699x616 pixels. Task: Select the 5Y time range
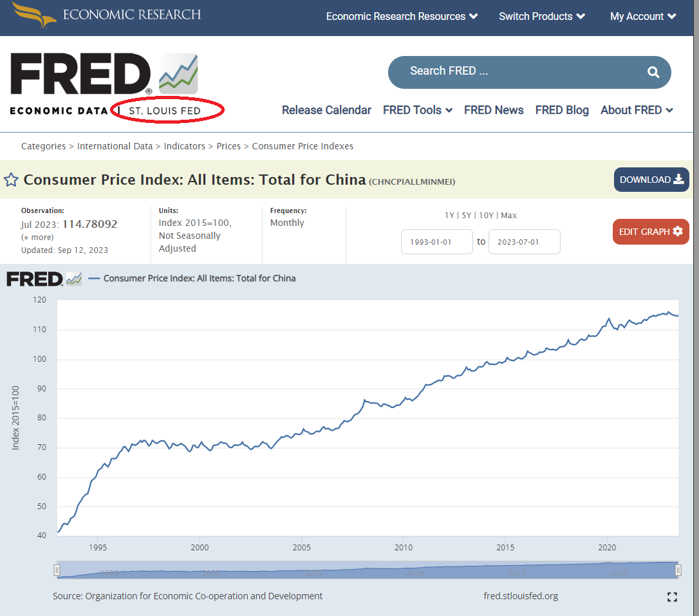click(x=467, y=216)
